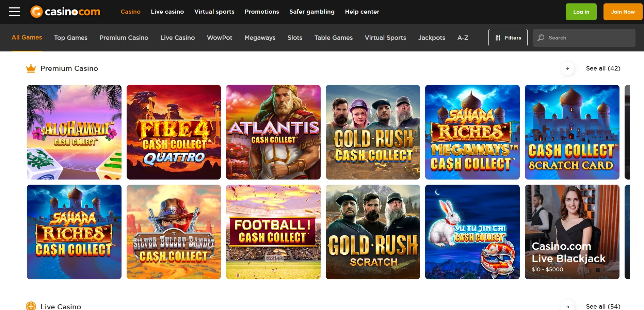Click the Live Casino chip icon
The width and height of the screenshot is (644, 310).
(x=31, y=306)
